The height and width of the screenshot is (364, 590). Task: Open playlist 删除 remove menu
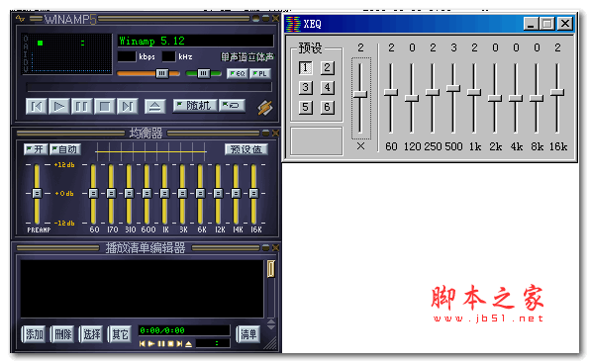[62, 334]
